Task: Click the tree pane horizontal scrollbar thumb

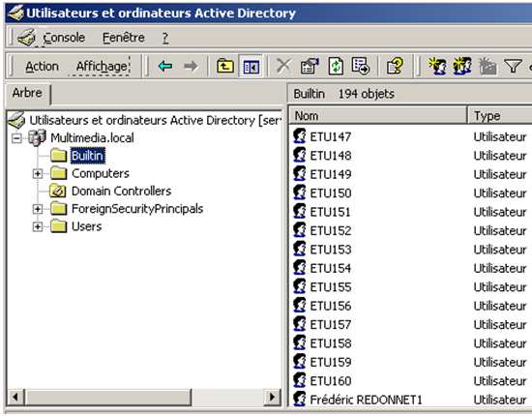Action: [x=108, y=397]
